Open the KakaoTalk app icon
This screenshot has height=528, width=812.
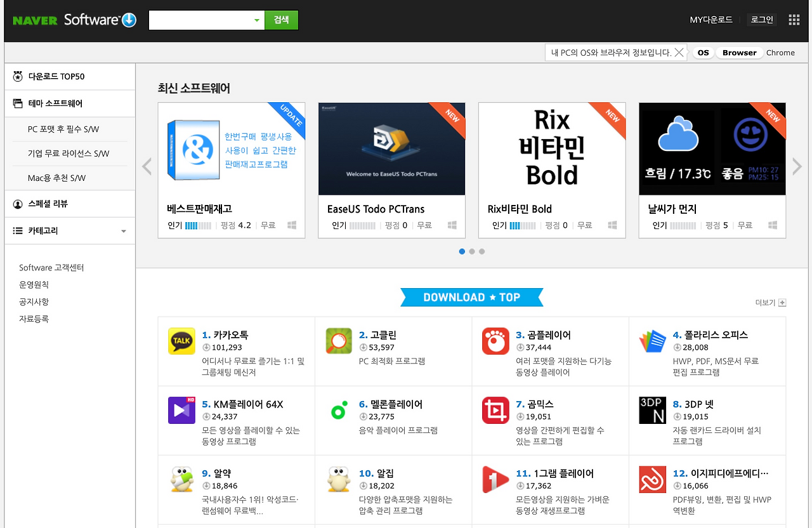point(181,341)
